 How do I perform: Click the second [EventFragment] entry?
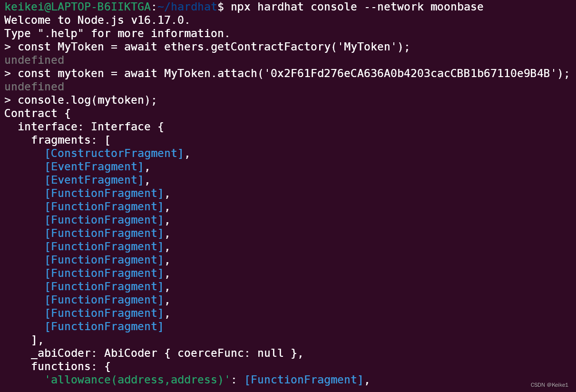pyautogui.click(x=94, y=180)
